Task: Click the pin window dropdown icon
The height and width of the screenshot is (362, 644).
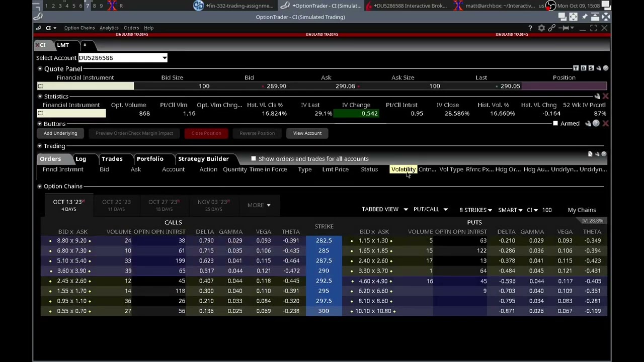Action: click(x=566, y=28)
